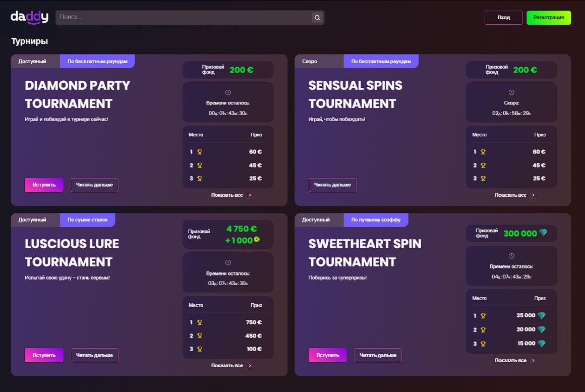
Task: Click the trophy icon for Luscious Lure third place
Action: [201, 349]
